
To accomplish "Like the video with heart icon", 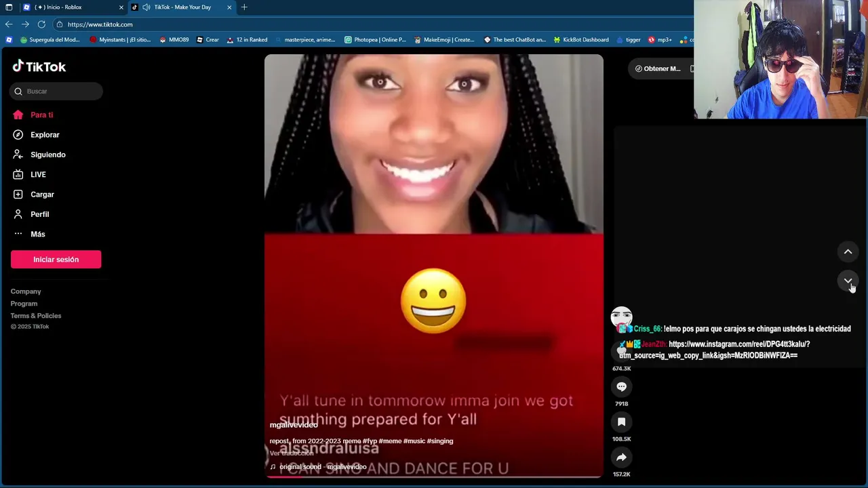I will 621,351.
